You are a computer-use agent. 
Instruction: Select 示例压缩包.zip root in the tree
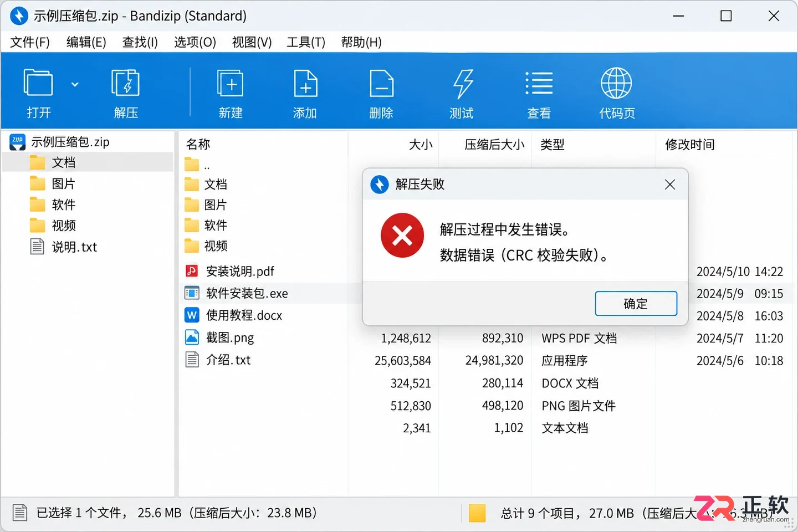(x=70, y=142)
